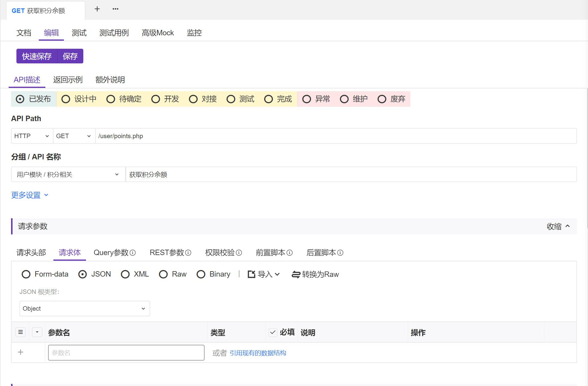Click the 参数名 input field
The image size is (588, 386).
[126, 353]
